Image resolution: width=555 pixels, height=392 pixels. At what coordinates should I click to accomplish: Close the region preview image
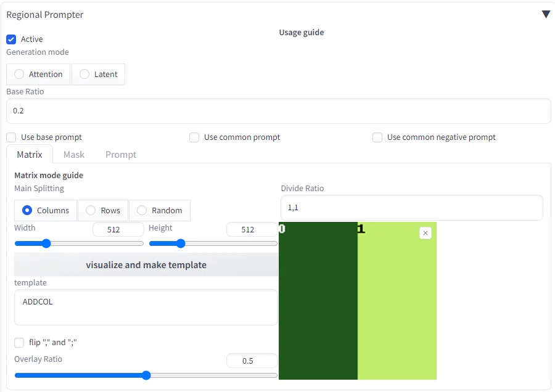[x=425, y=233]
